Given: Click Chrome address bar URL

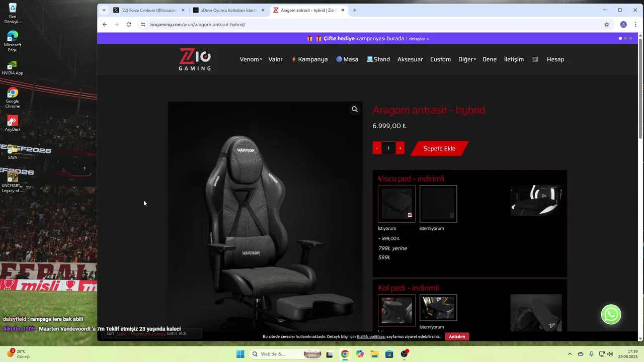Looking at the screenshot, I should 197,24.
